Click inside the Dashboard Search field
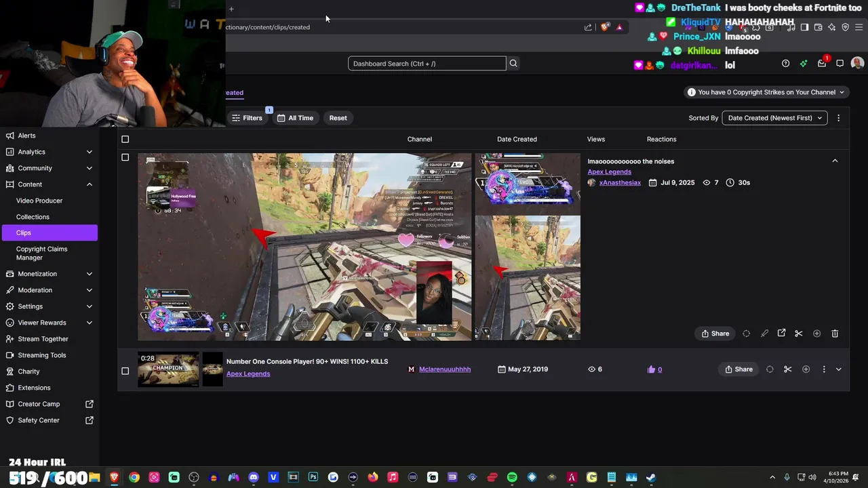 [x=427, y=64]
